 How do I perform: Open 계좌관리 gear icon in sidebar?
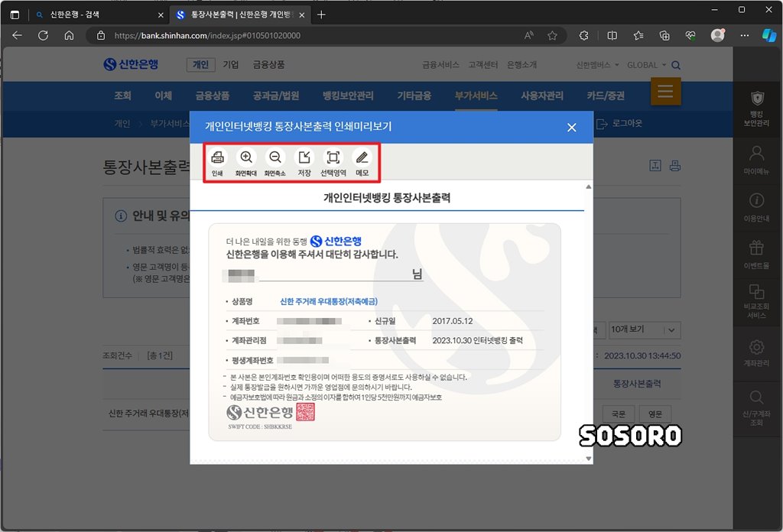[756, 352]
